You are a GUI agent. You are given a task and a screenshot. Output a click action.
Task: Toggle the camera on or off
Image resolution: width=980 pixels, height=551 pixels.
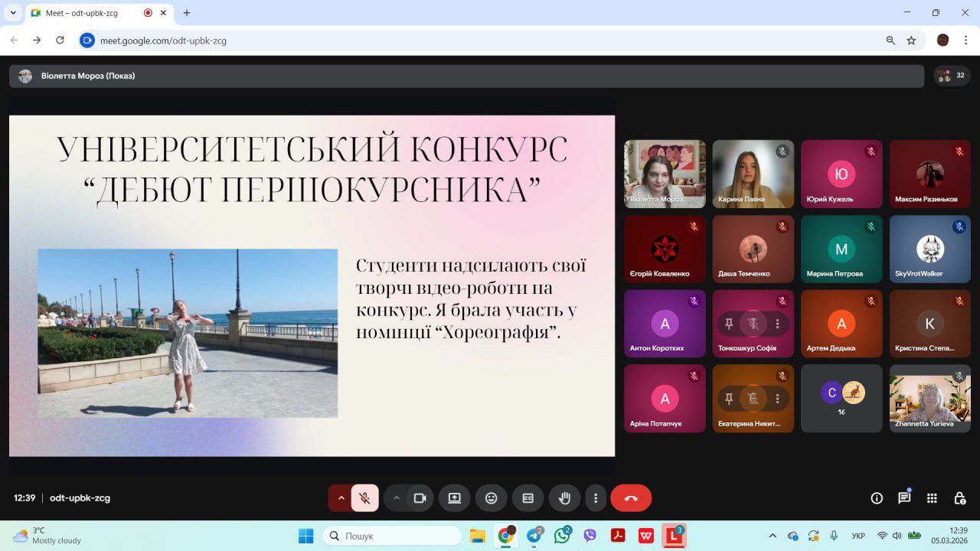point(420,498)
